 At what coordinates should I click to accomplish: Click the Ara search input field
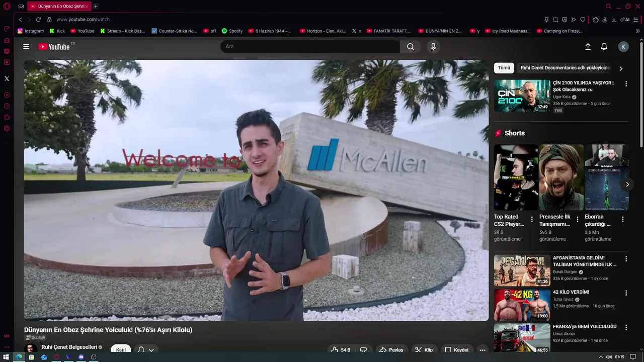(310, 47)
